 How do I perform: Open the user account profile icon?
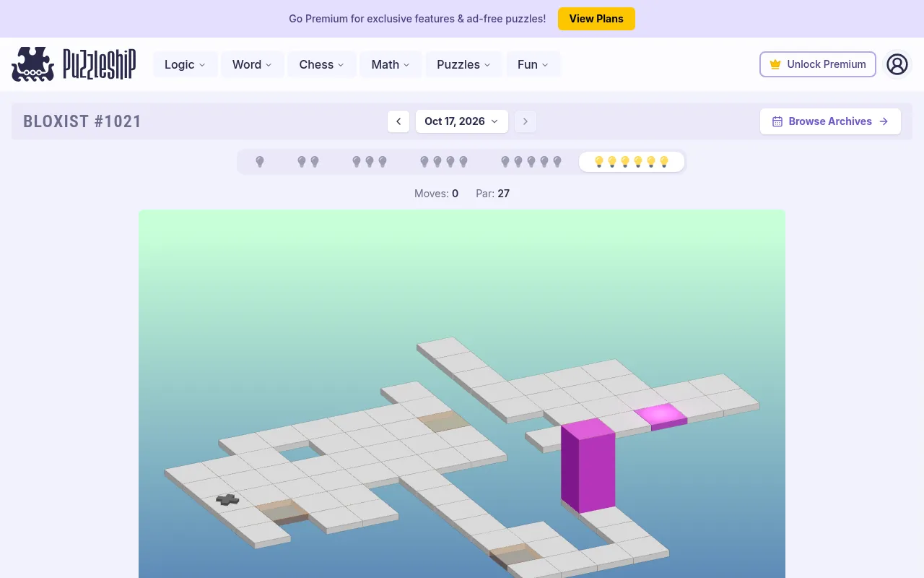[897, 64]
